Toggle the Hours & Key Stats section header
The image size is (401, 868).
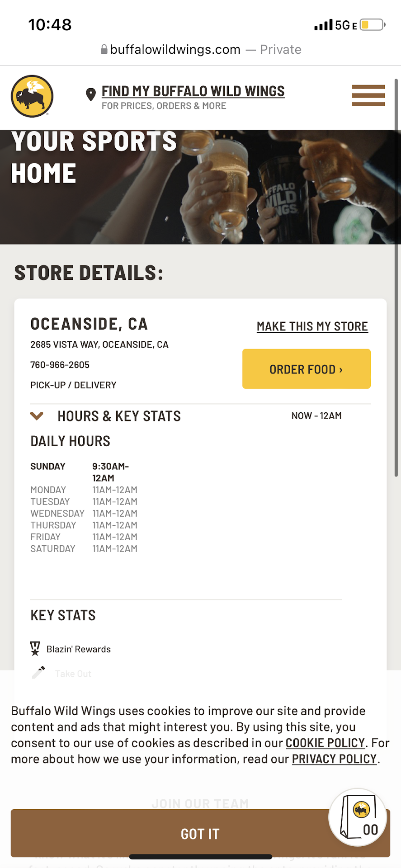coord(119,416)
